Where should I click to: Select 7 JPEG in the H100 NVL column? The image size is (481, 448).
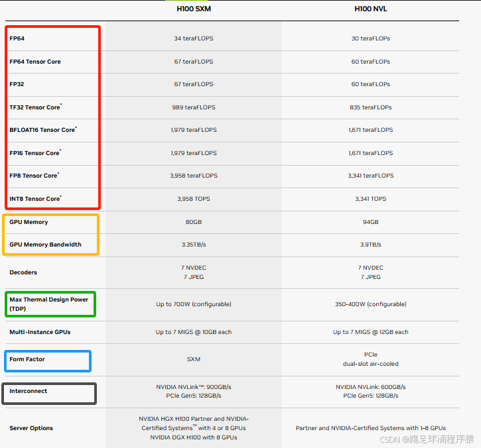click(371, 277)
